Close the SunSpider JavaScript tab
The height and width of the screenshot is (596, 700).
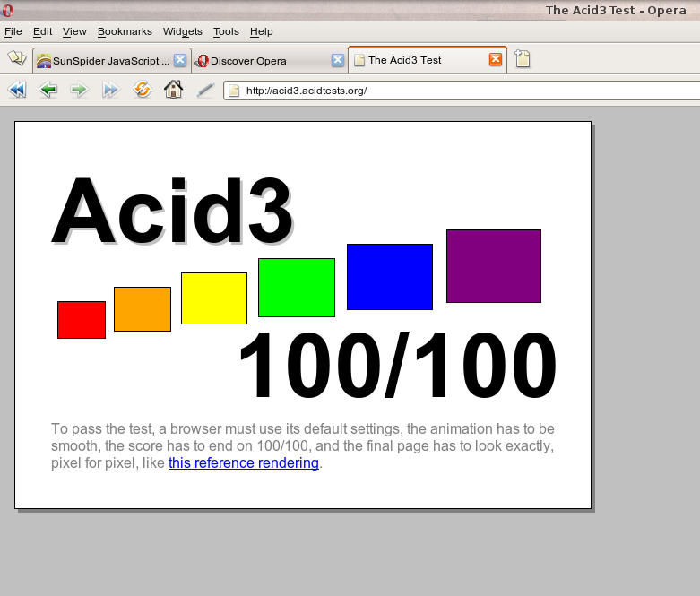tap(180, 60)
